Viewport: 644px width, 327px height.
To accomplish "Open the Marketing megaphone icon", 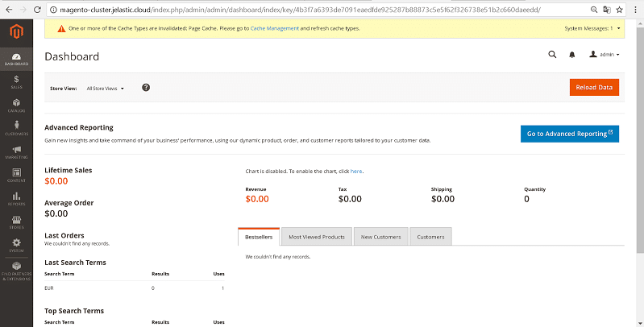I will tap(16, 151).
